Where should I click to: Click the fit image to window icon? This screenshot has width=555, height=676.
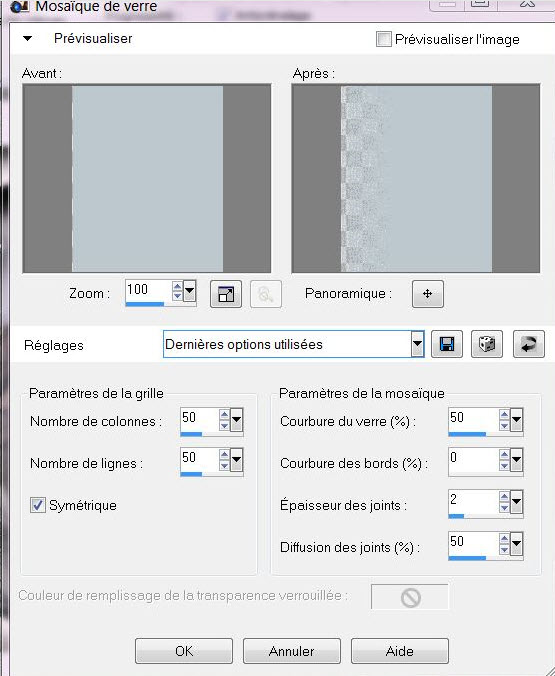(226, 294)
